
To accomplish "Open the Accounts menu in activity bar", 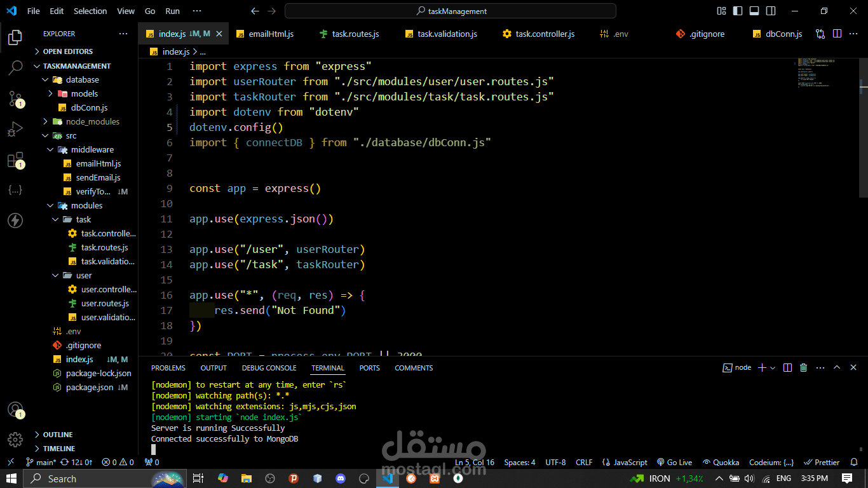I will pos(15,409).
